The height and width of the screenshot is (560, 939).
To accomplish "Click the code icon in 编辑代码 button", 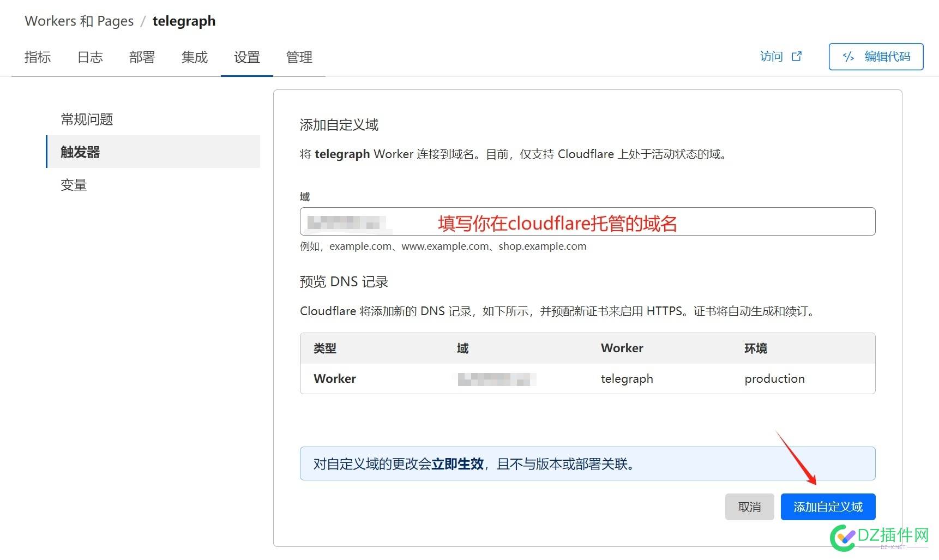I will [848, 57].
